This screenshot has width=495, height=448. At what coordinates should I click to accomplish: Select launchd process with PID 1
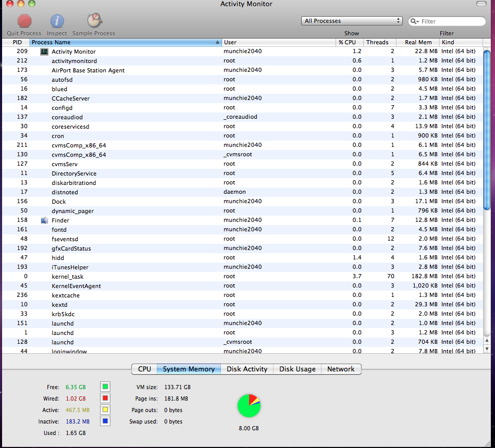point(242,332)
